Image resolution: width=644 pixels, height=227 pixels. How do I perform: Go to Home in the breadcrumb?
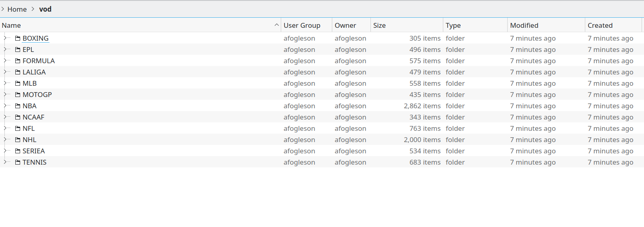17,9
